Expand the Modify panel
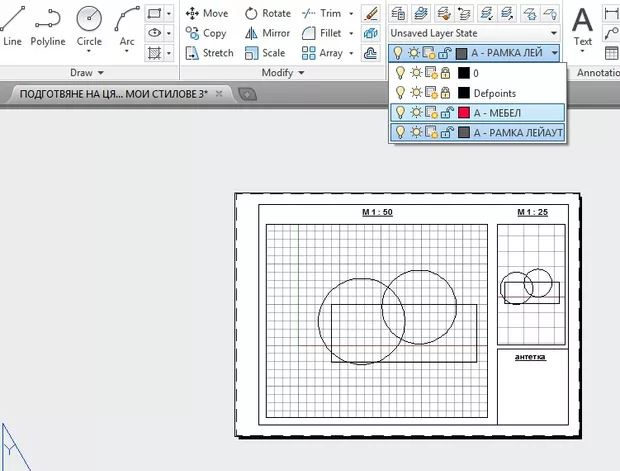Screen dimensions: 620x471 coord(283,73)
